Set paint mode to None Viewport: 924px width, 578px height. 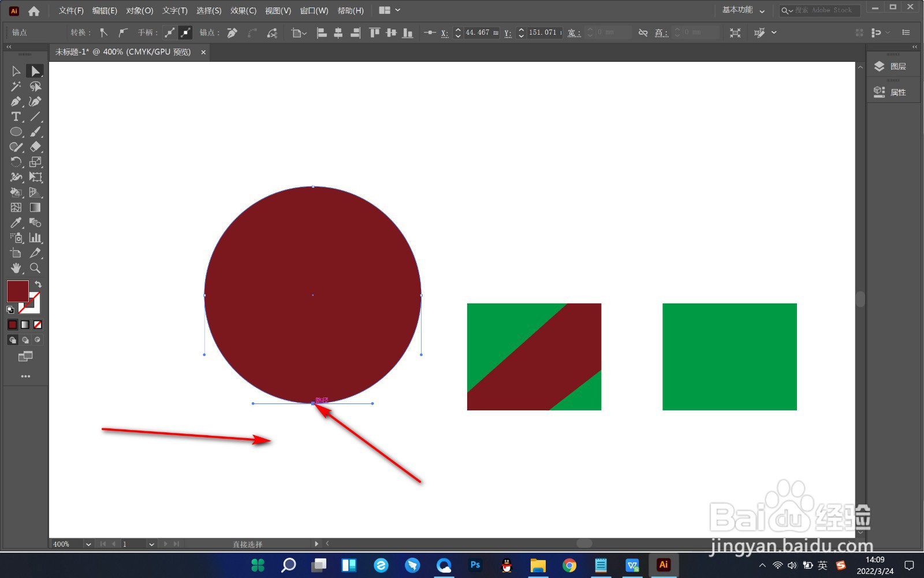coord(38,325)
